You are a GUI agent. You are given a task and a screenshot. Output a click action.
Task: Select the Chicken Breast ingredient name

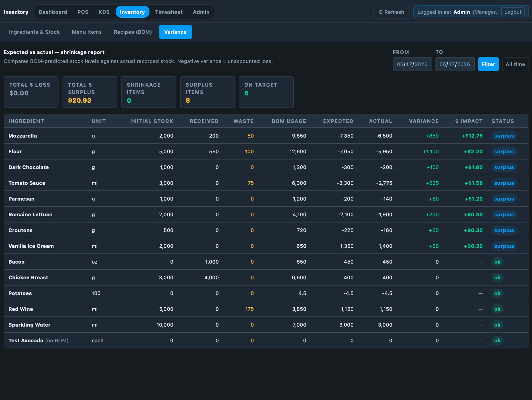click(x=28, y=277)
